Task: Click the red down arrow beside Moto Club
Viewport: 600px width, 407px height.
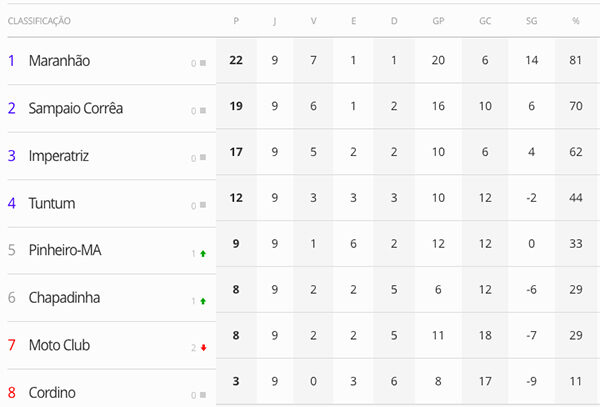Action: [204, 348]
